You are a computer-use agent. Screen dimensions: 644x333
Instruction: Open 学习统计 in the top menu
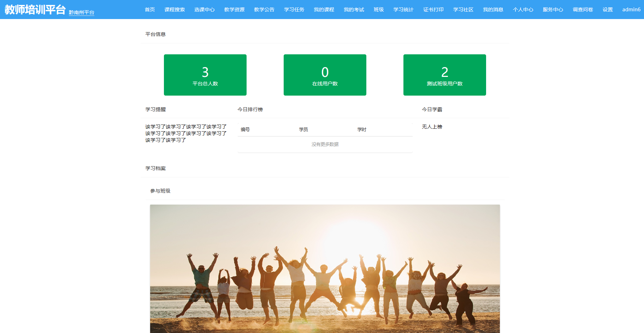(403, 10)
